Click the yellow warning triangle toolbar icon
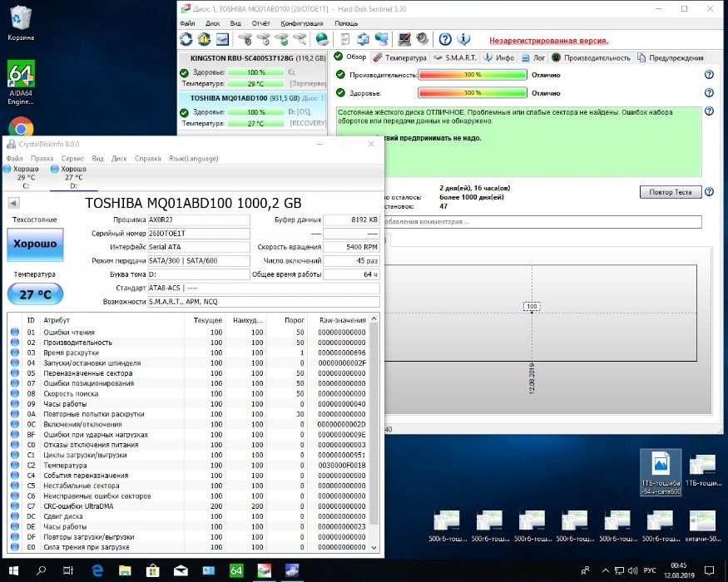 [205, 40]
